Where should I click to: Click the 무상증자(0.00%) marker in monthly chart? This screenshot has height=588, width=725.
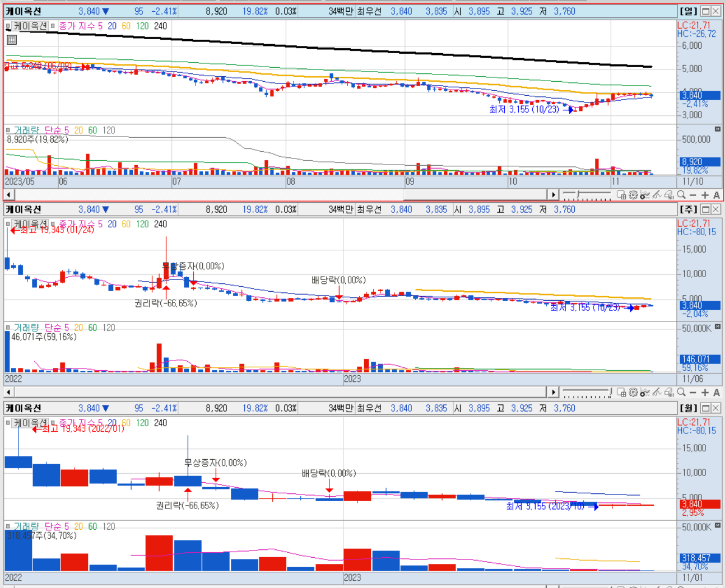click(216, 463)
